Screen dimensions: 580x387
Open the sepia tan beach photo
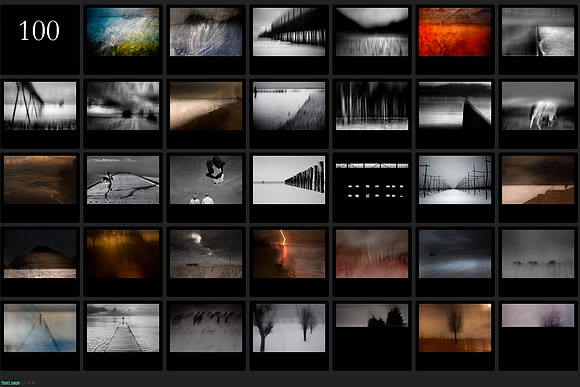[206, 106]
